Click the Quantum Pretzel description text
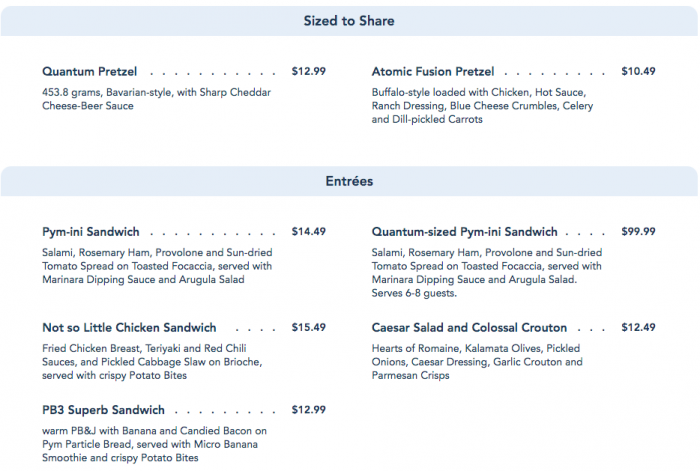Screen dimensions: 700x471 (156, 98)
